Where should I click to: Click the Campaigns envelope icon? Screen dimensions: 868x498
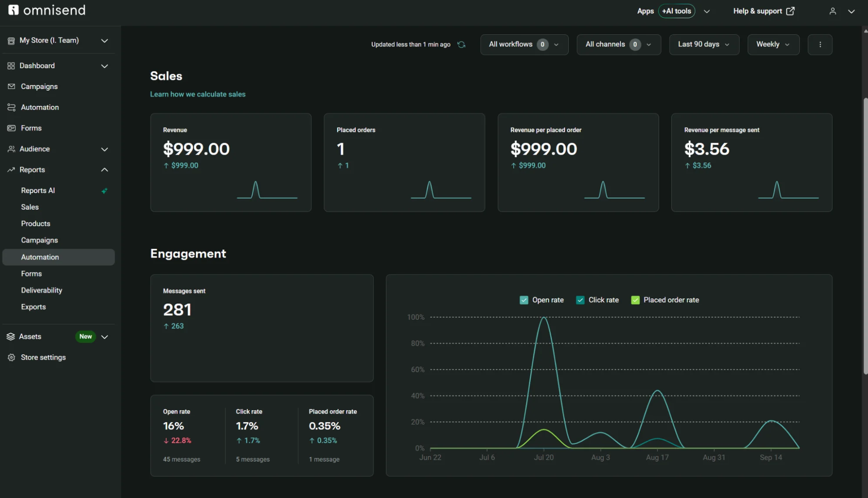pyautogui.click(x=11, y=87)
